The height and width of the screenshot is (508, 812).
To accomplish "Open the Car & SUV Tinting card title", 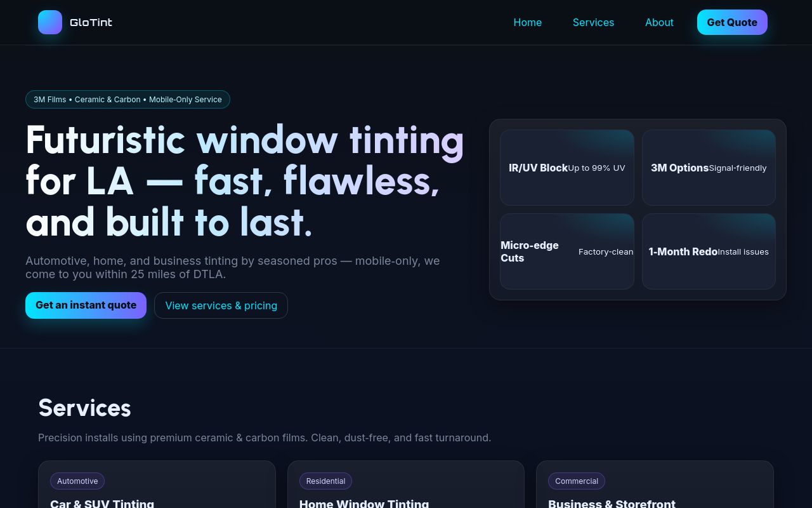I will [102, 503].
